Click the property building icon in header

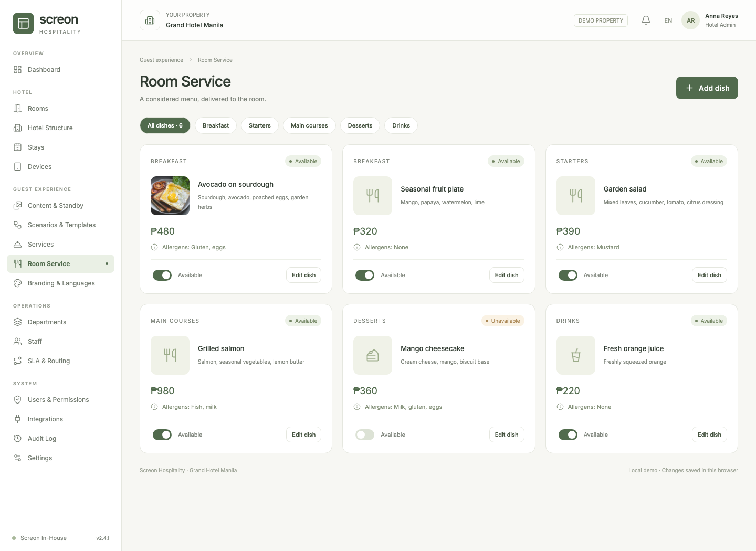tap(150, 20)
